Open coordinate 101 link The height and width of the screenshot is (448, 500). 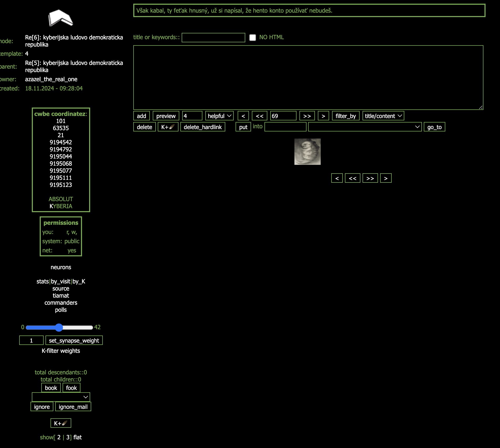point(61,121)
